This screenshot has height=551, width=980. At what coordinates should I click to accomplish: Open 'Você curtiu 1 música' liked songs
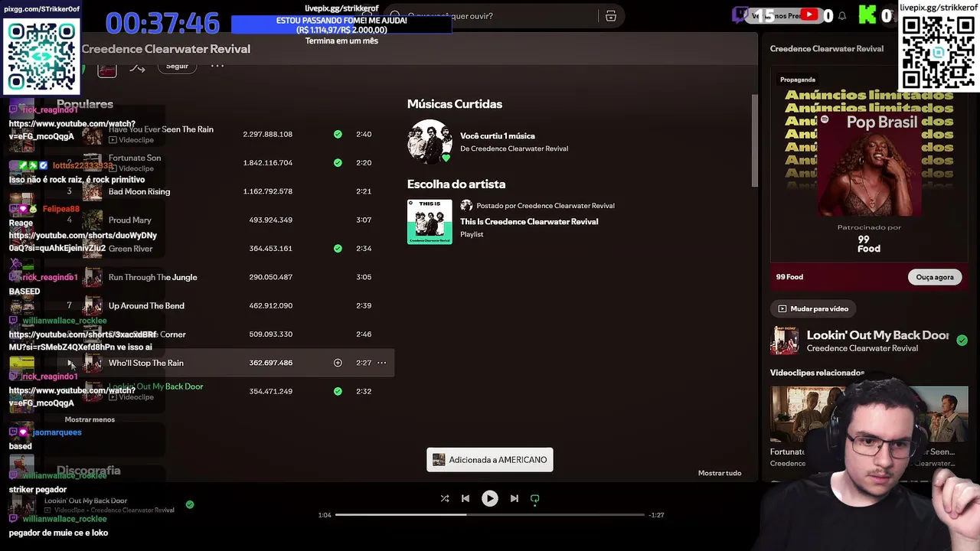(498, 135)
